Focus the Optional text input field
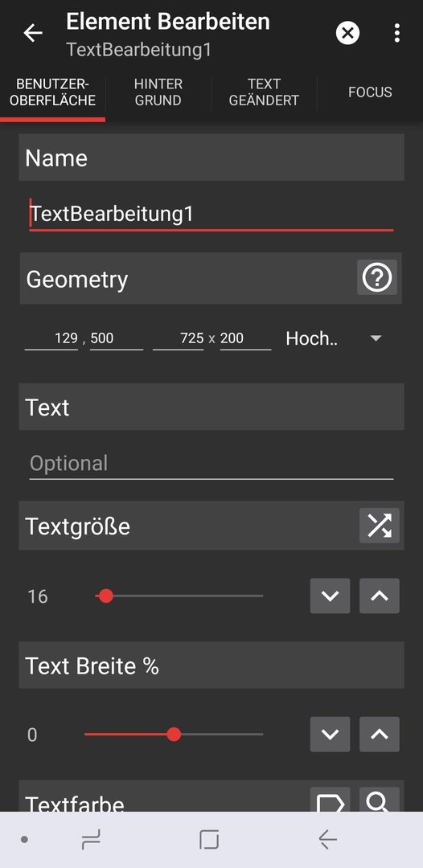Image resolution: width=423 pixels, height=868 pixels. pos(211,464)
